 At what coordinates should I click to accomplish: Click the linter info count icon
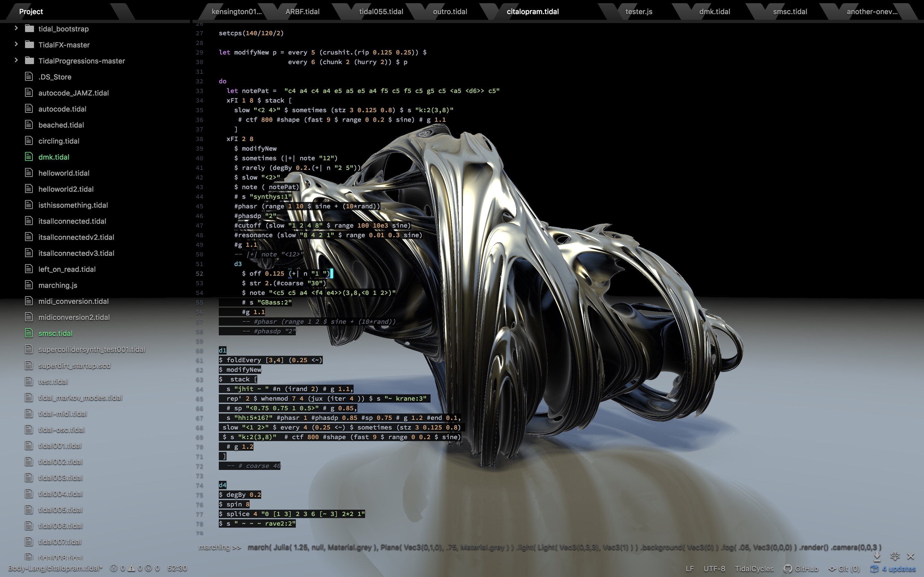[x=149, y=568]
